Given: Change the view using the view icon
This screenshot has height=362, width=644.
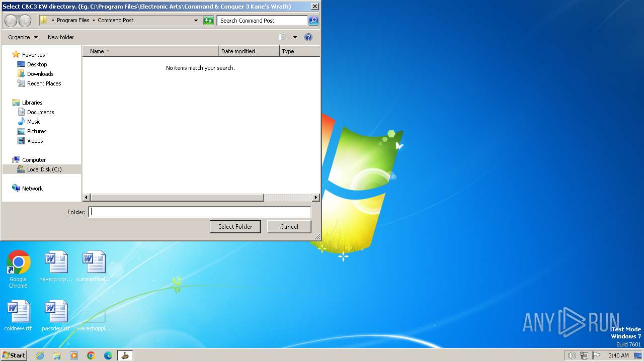Looking at the screenshot, I should [283, 37].
